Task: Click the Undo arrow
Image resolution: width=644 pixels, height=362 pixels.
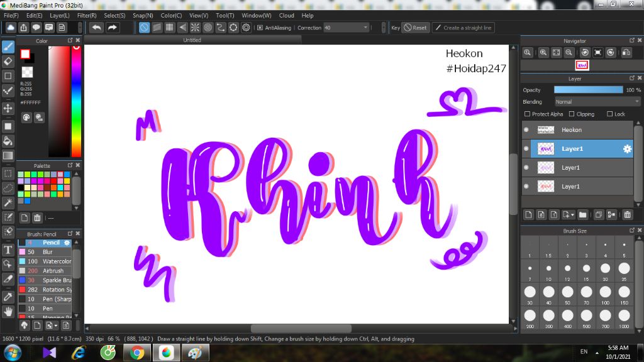Action: [x=96, y=28]
